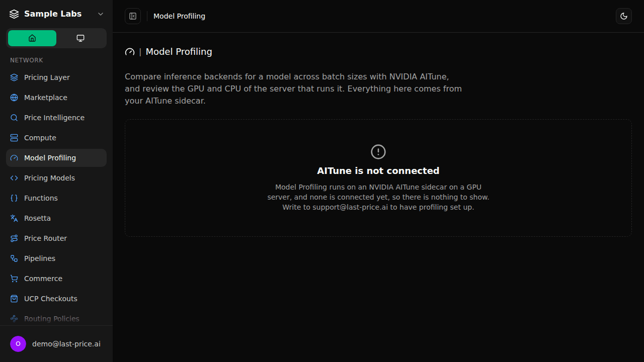Open the Functions section
Viewport: 644px width, 362px height.
pyautogui.click(x=56, y=198)
